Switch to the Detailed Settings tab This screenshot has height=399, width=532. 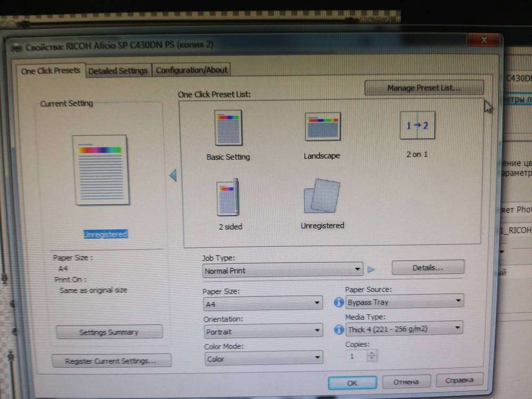[118, 71]
